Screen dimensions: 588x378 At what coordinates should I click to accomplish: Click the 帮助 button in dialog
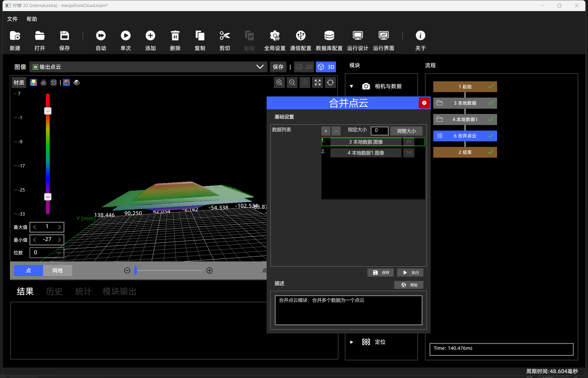(409, 285)
